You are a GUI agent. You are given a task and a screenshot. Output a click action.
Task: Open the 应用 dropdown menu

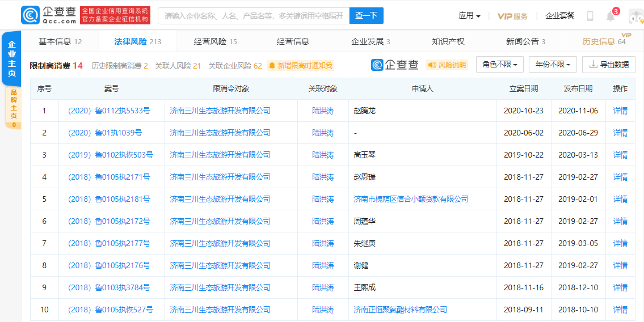(x=469, y=16)
